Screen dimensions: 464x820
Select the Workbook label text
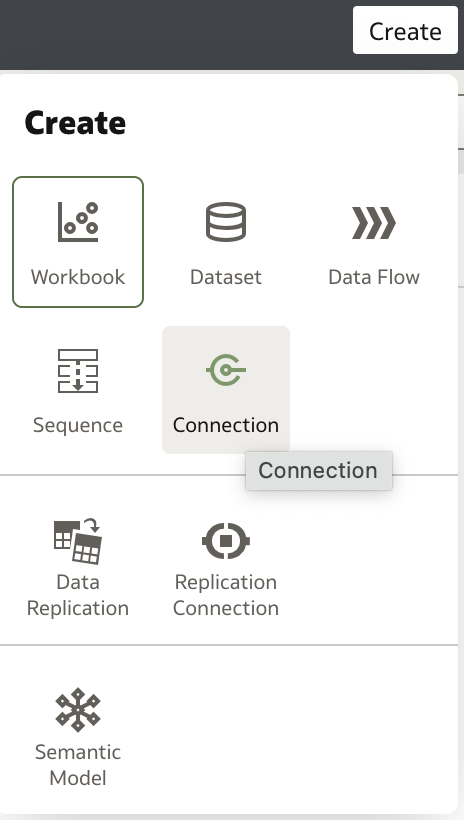coord(78,277)
